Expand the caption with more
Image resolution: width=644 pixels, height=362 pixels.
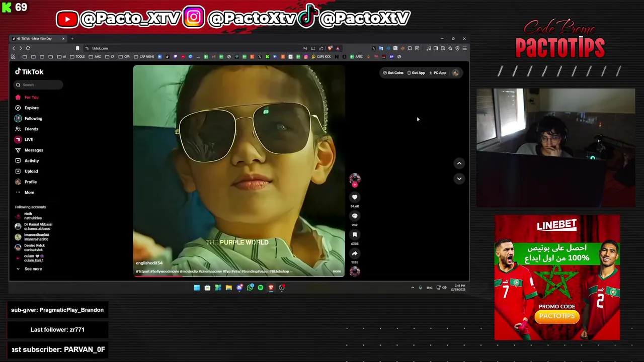coord(337,271)
